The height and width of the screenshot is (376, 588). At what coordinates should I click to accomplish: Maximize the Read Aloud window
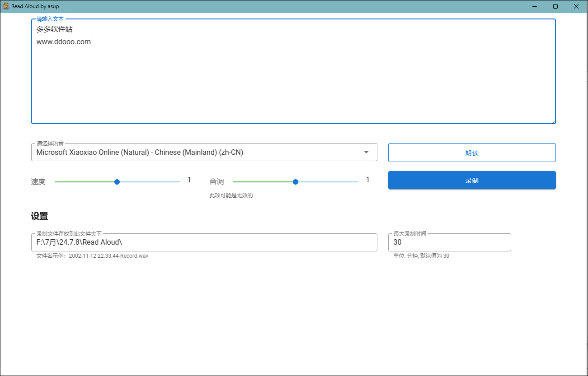[555, 6]
